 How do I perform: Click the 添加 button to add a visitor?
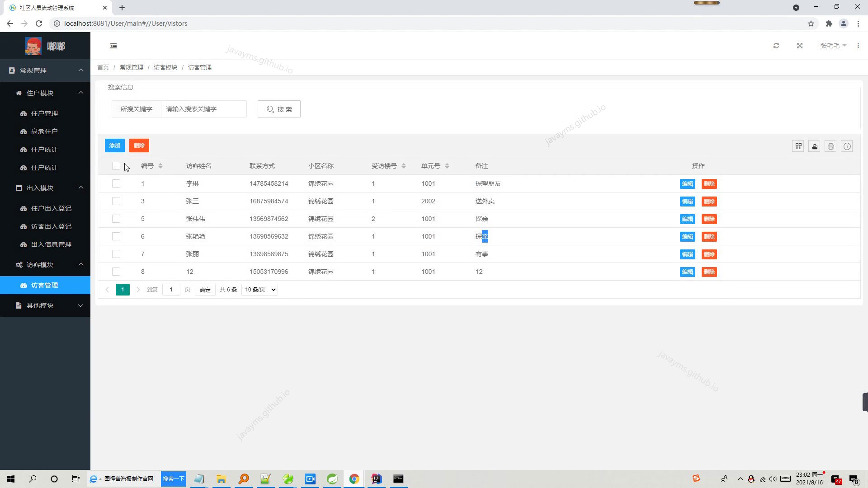[x=114, y=145]
